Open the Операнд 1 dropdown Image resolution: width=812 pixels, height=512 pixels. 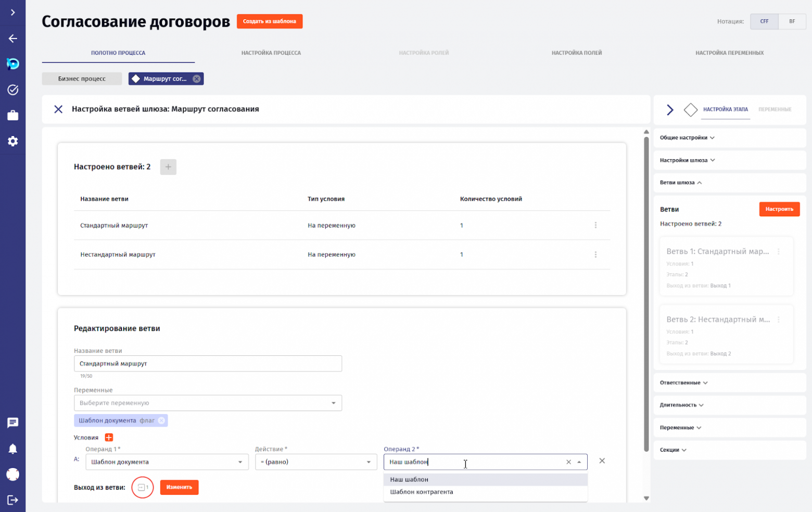(x=167, y=462)
